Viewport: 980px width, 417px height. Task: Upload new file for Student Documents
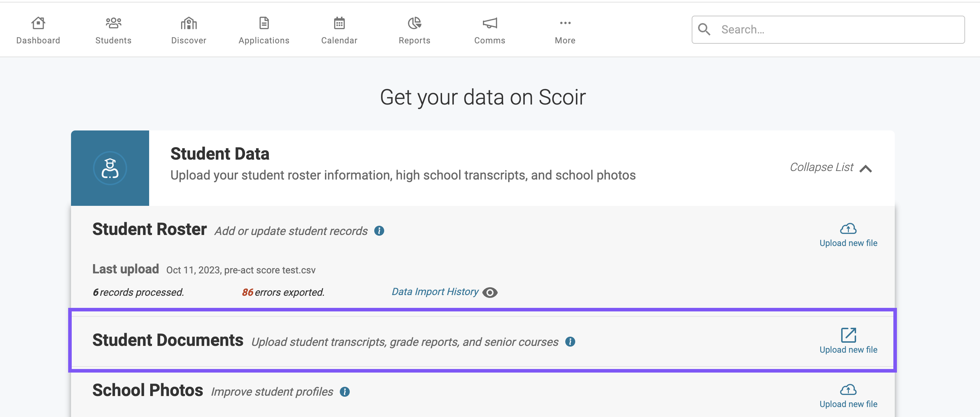click(x=848, y=341)
